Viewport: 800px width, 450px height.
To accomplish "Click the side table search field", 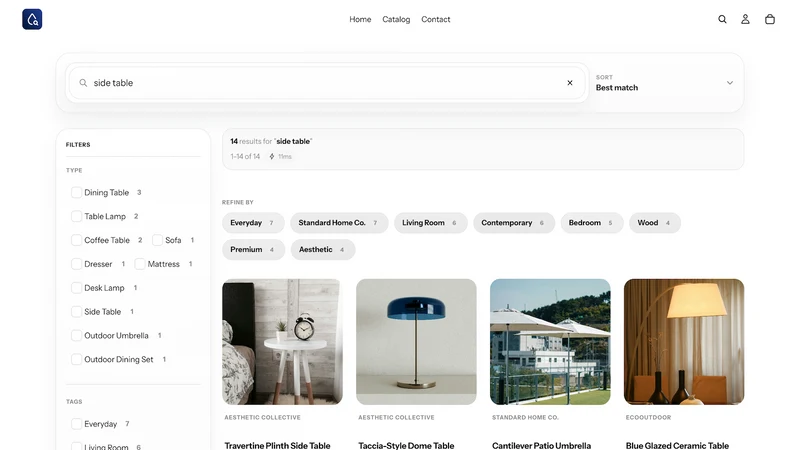I will [x=327, y=83].
